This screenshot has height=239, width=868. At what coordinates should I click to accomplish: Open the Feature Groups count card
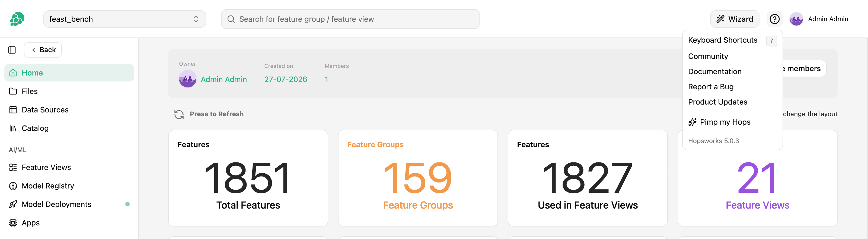tap(418, 178)
